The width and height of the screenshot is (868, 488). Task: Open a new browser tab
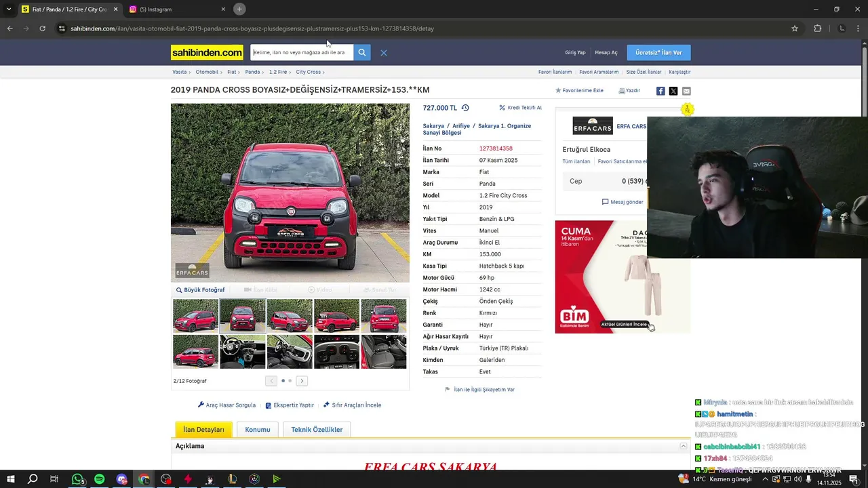click(239, 9)
